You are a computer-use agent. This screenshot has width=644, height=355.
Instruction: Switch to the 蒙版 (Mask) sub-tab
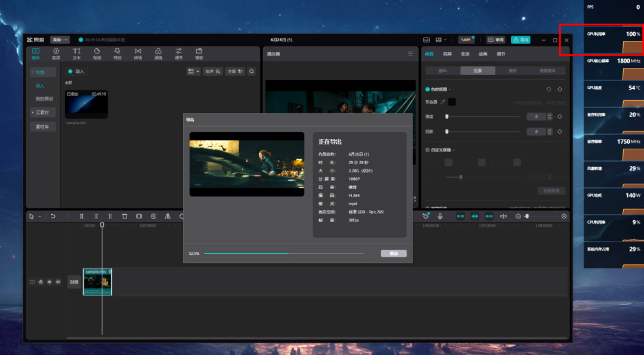pos(512,70)
